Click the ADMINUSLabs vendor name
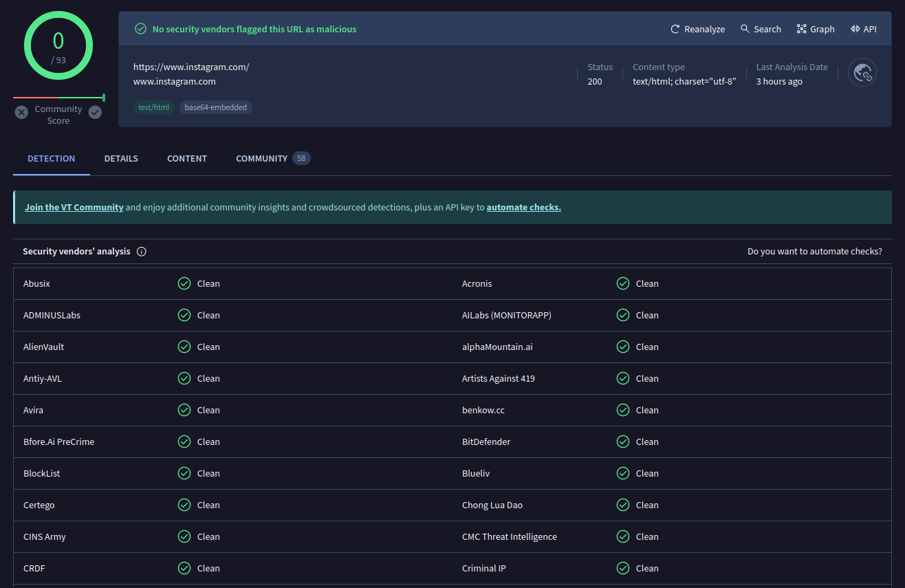Screen dimensions: 905x588 52,315
